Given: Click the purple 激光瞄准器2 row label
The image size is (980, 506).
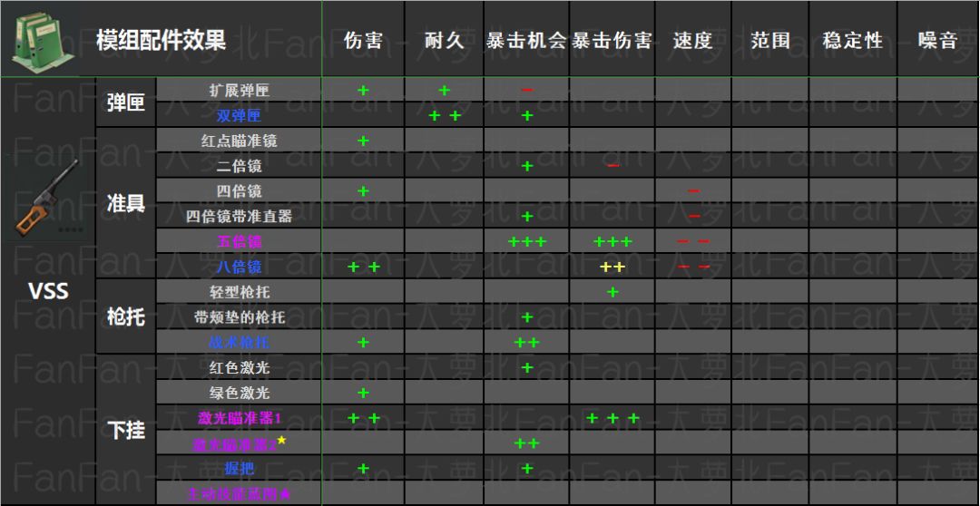Looking at the screenshot, I should tap(235, 444).
